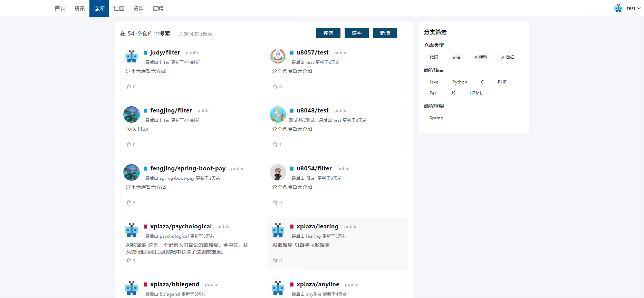Click the fengjing/filter owner avatar
644x298 pixels.
point(132,115)
